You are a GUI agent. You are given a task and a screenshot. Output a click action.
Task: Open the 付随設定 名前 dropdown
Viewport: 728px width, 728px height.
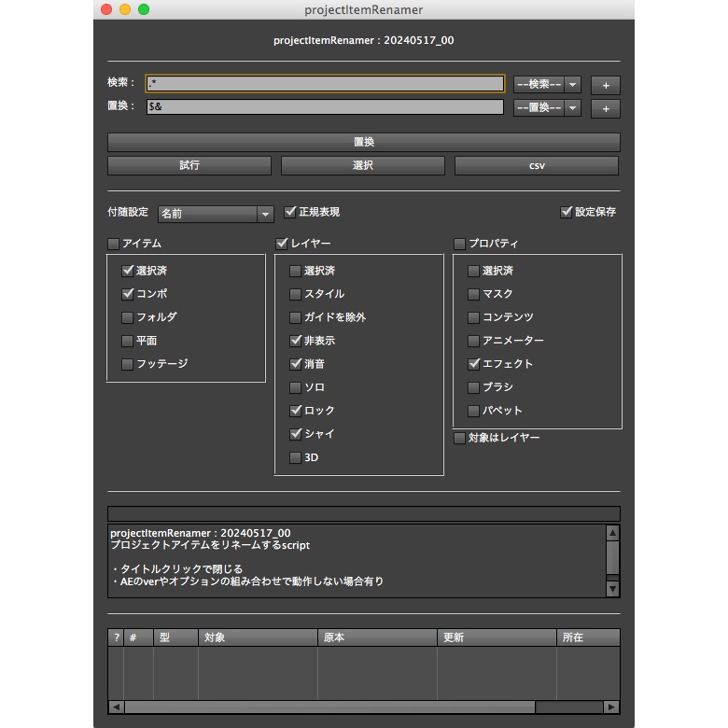click(x=216, y=214)
